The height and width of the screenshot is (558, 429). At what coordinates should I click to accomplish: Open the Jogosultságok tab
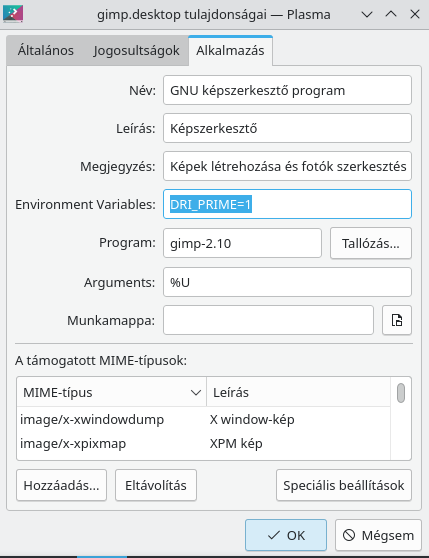136,51
